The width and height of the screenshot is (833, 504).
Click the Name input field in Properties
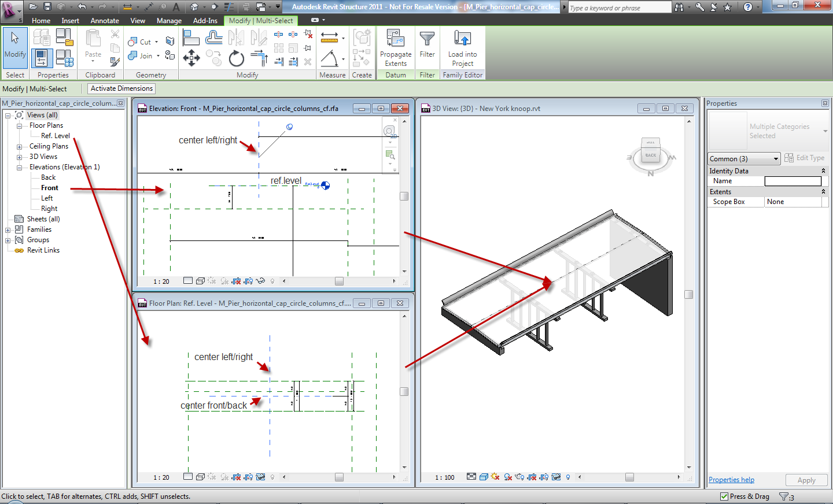pyautogui.click(x=793, y=181)
